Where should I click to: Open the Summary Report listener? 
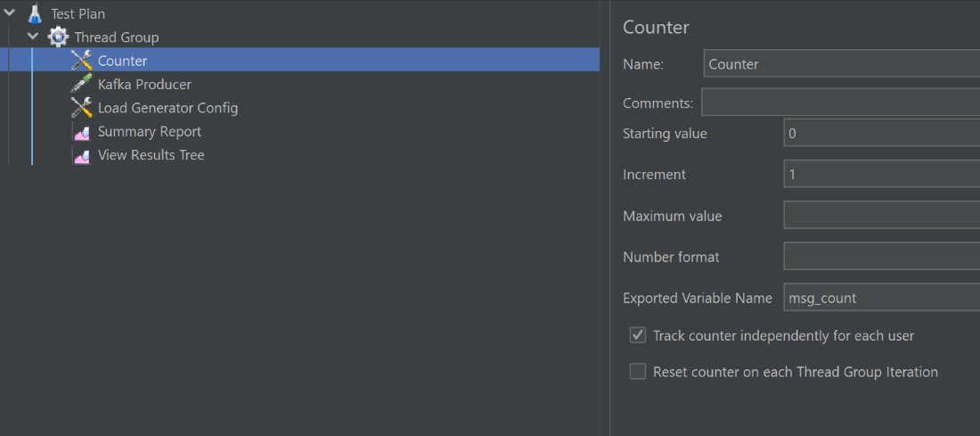click(150, 132)
